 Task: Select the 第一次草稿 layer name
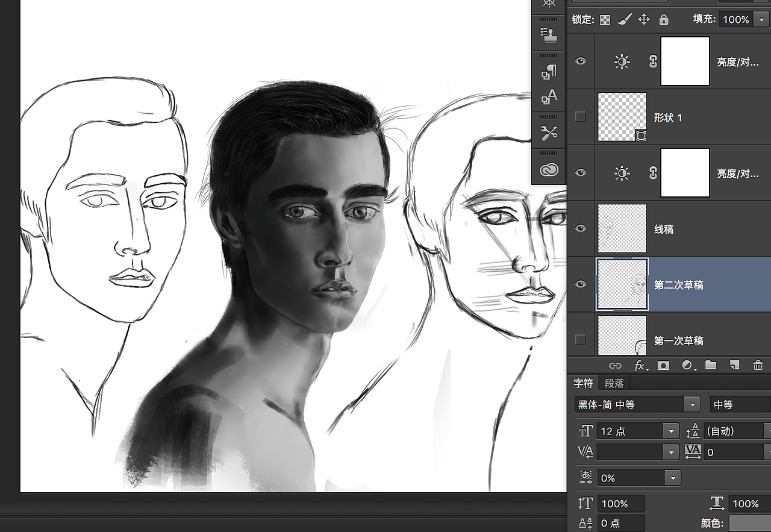(679, 341)
